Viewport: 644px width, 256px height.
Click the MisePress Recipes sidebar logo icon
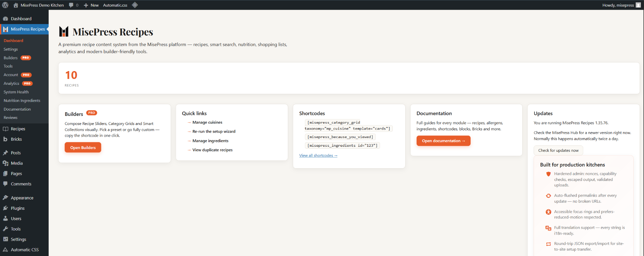click(5, 29)
